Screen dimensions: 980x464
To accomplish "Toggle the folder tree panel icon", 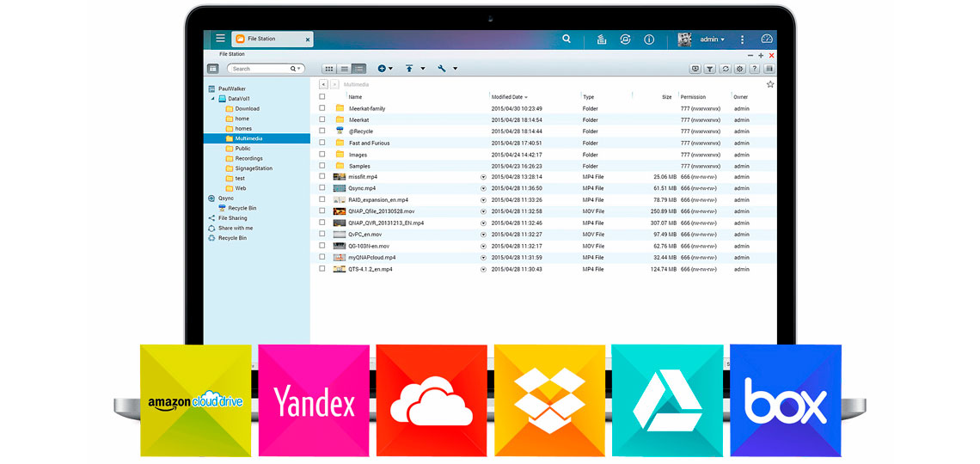I will pyautogui.click(x=213, y=69).
